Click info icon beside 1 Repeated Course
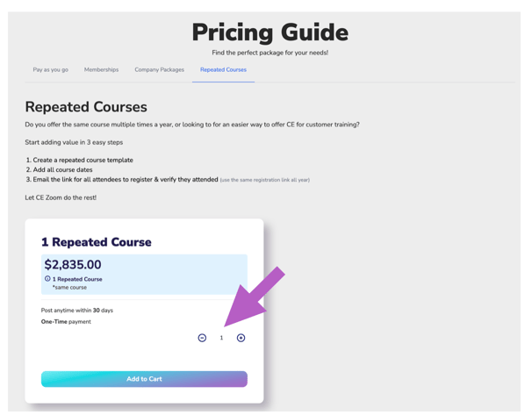 (x=47, y=279)
